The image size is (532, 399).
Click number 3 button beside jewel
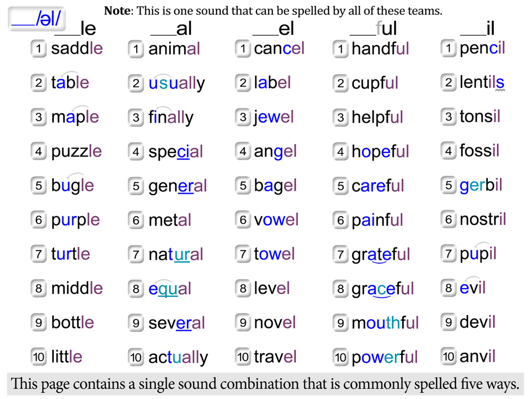[x=243, y=117]
